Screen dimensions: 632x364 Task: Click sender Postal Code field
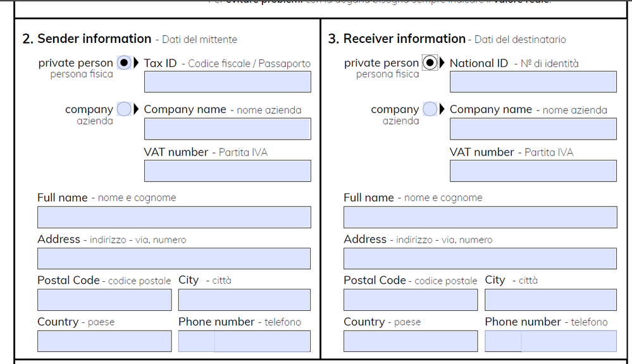click(104, 300)
